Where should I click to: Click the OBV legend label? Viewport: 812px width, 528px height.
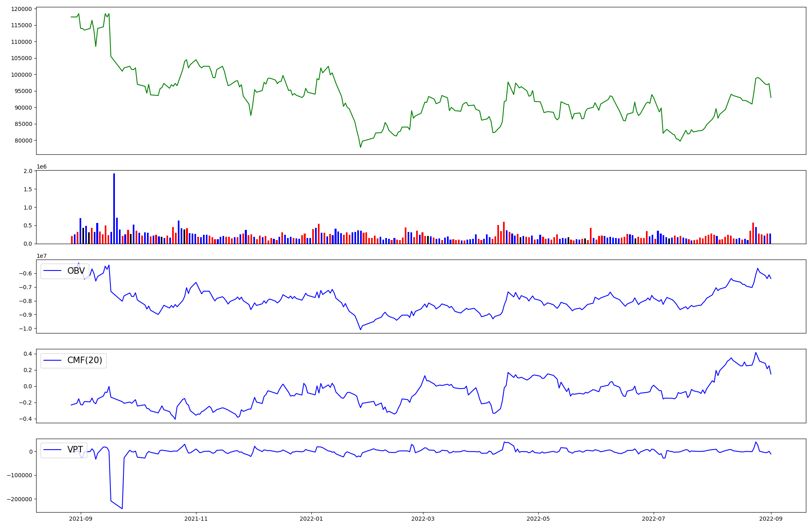click(76, 271)
